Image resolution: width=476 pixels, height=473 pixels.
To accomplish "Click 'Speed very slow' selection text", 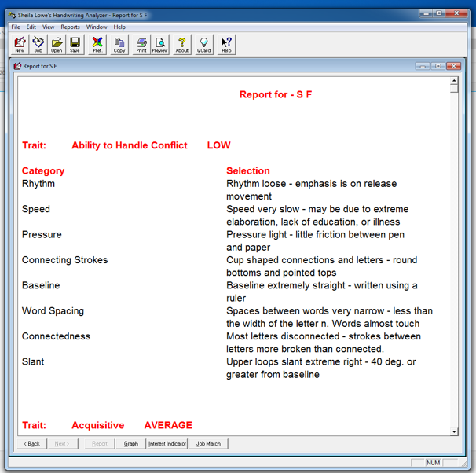I will pos(262,210).
